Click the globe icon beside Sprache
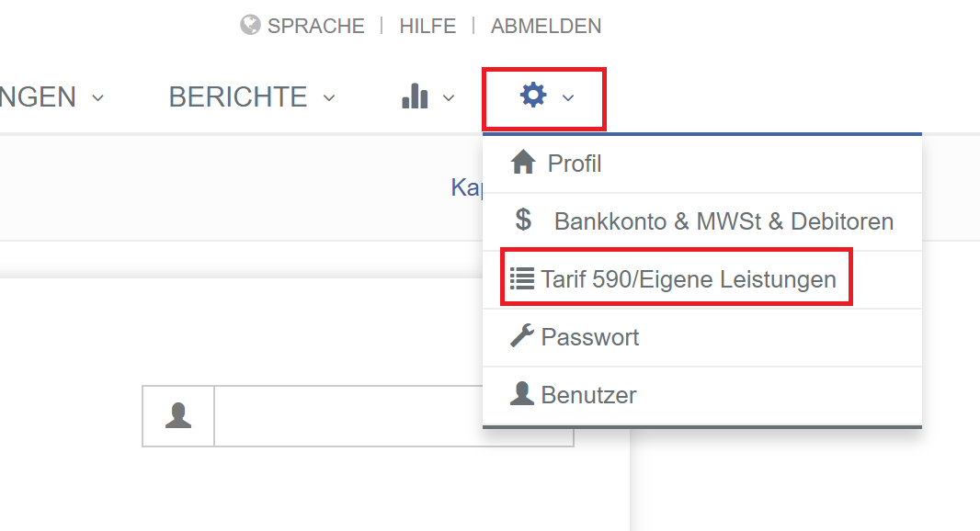This screenshot has width=980, height=531. tap(250, 25)
